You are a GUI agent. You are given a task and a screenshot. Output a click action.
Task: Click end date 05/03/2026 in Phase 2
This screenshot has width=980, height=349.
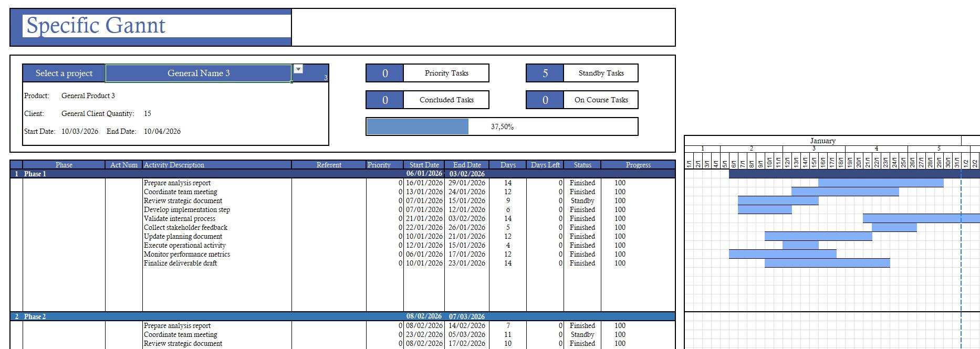467,334
